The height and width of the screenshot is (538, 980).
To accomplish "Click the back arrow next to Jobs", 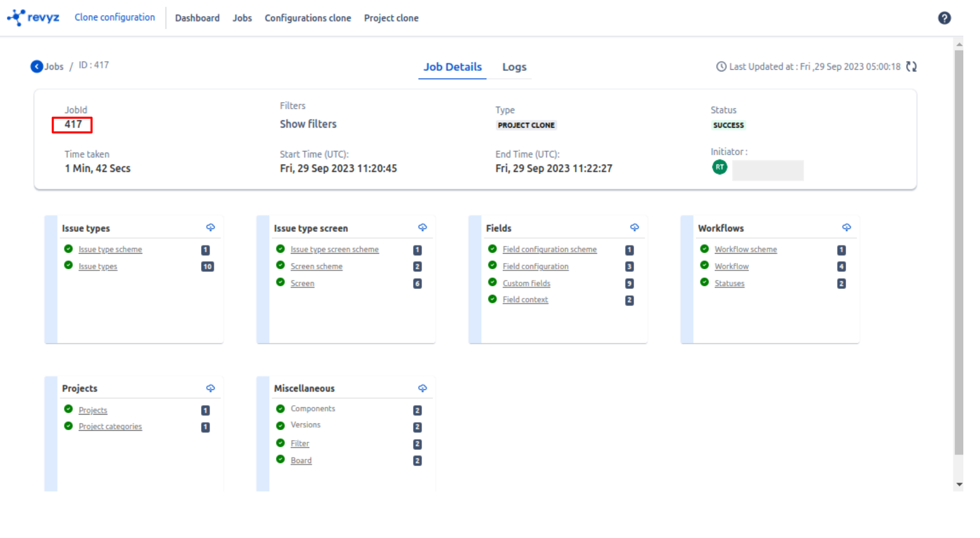I will point(36,67).
